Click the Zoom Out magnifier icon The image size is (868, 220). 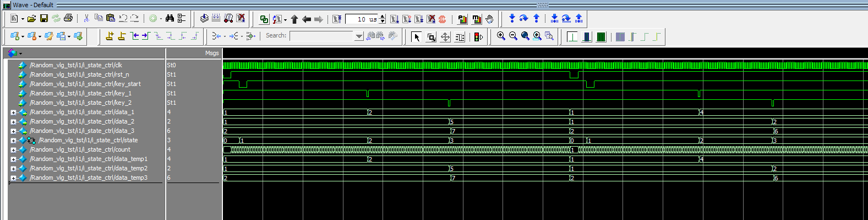[x=513, y=36]
